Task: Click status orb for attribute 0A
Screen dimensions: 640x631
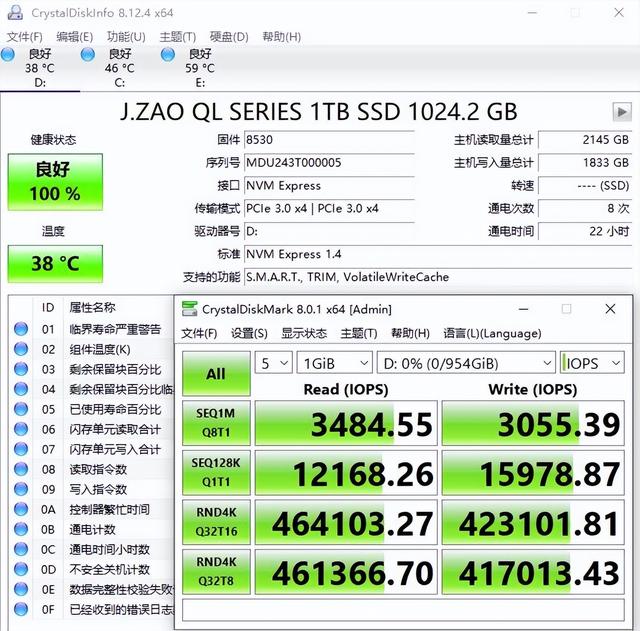Action: [x=21, y=509]
